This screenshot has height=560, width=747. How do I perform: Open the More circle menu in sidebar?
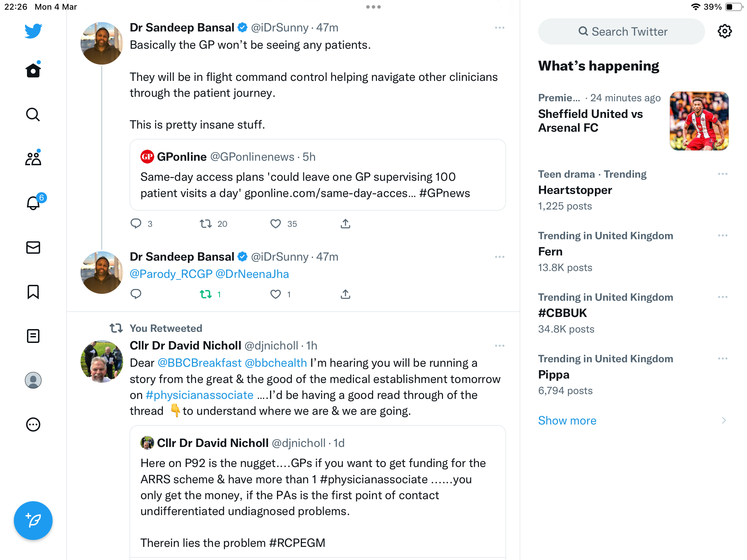33,424
